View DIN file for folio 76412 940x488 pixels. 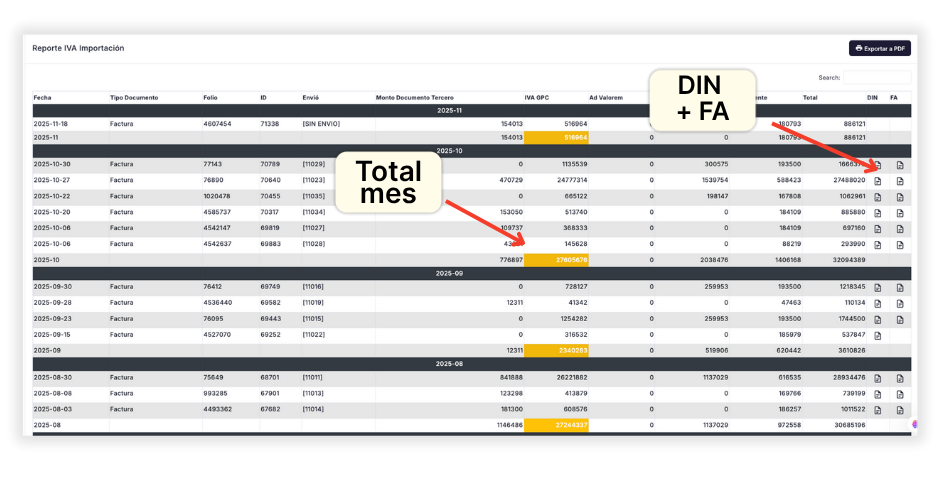pos(878,288)
